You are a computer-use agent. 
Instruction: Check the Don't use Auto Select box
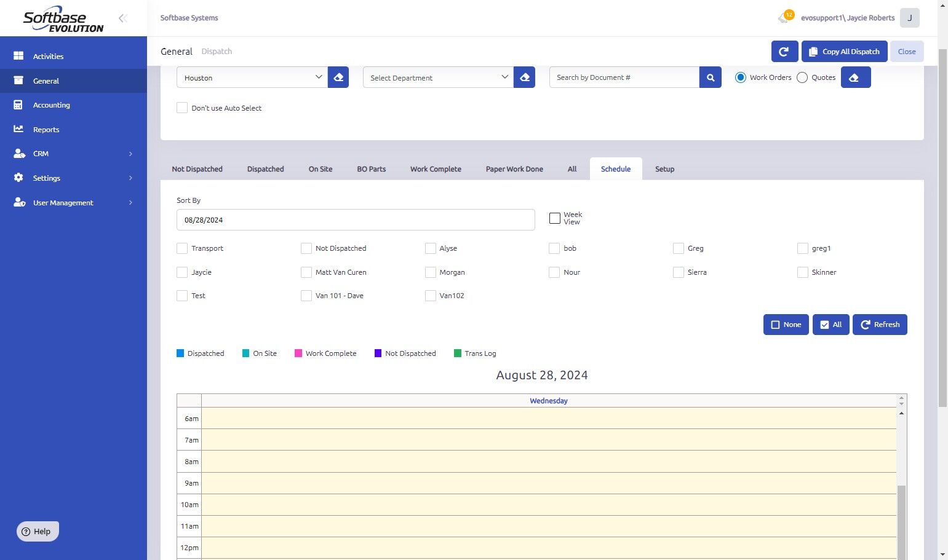182,108
